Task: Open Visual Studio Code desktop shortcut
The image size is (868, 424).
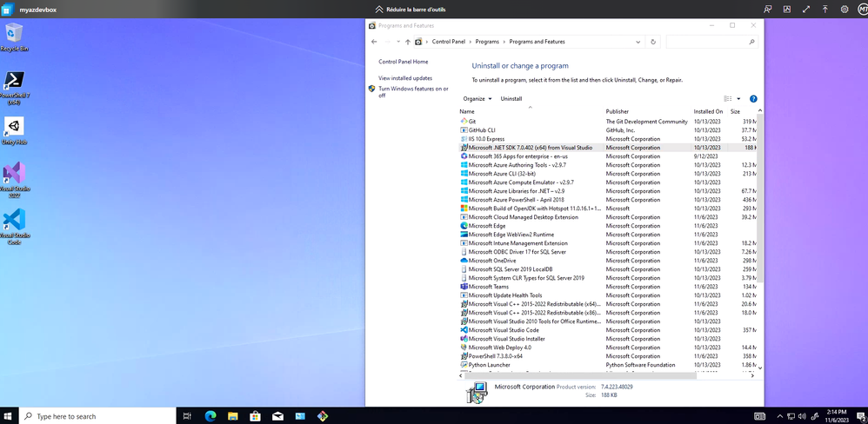Action: point(14,227)
